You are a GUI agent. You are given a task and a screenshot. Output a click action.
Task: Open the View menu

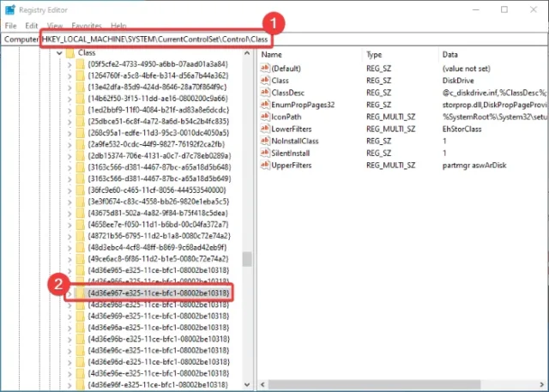[x=55, y=26]
